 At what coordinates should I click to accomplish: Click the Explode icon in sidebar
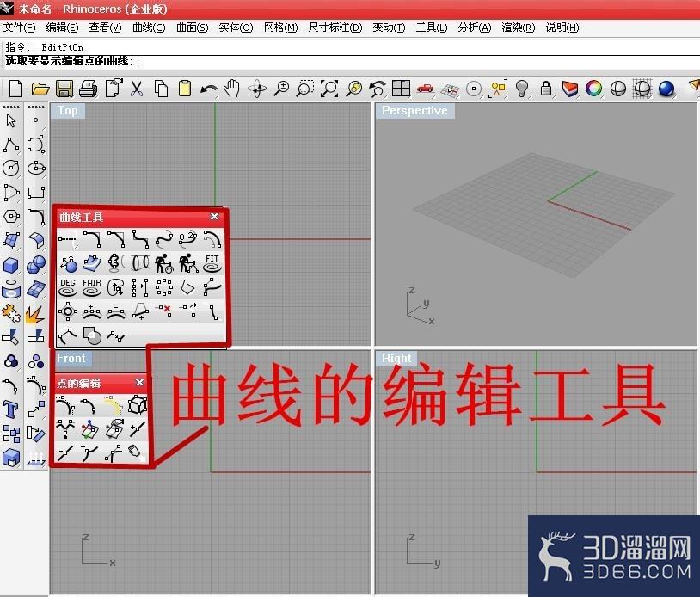pyautogui.click(x=35, y=314)
